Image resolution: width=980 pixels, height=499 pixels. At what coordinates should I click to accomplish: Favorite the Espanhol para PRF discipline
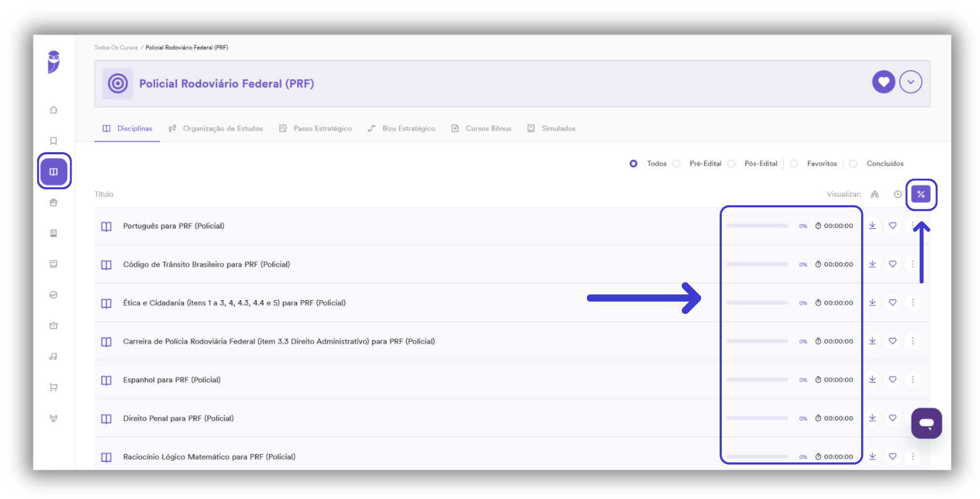(x=892, y=379)
